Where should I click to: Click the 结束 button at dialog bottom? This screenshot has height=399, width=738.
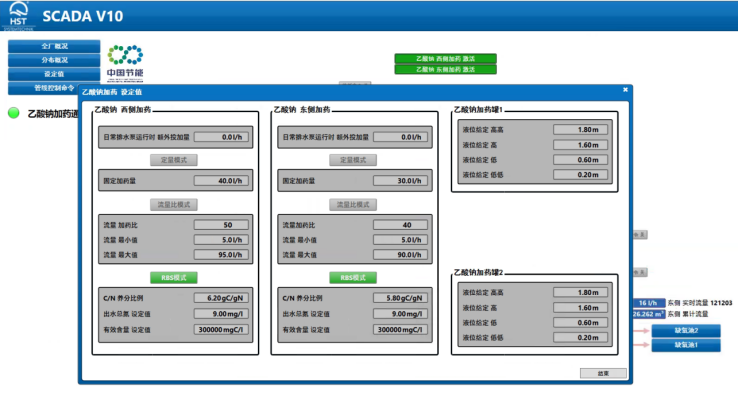tap(603, 373)
